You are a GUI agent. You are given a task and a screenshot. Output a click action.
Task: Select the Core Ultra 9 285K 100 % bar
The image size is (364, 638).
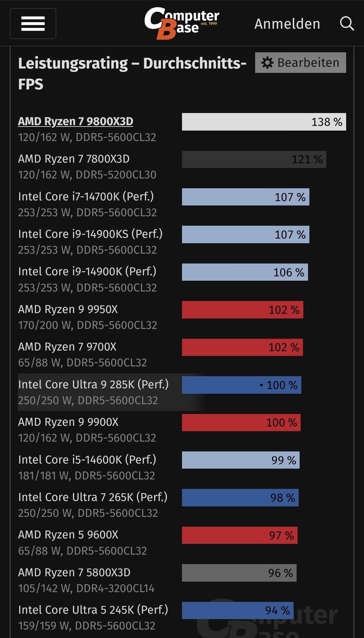tap(241, 385)
